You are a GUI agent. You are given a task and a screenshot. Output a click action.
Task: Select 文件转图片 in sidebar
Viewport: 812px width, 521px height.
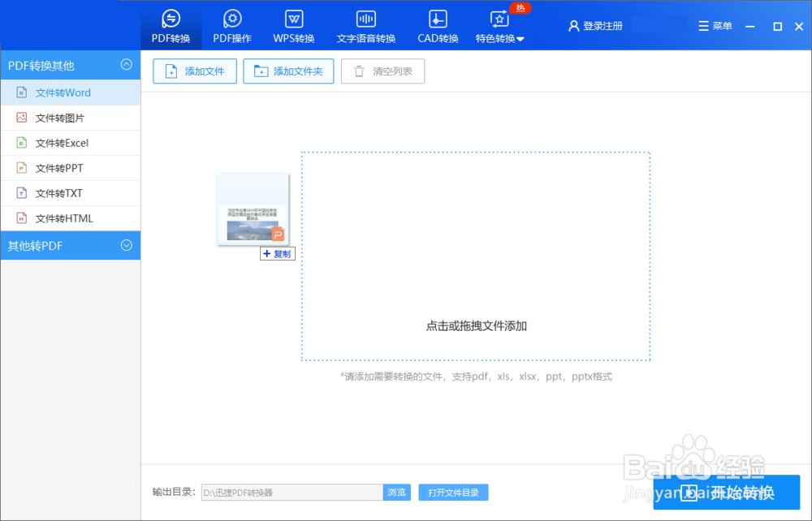point(71,118)
